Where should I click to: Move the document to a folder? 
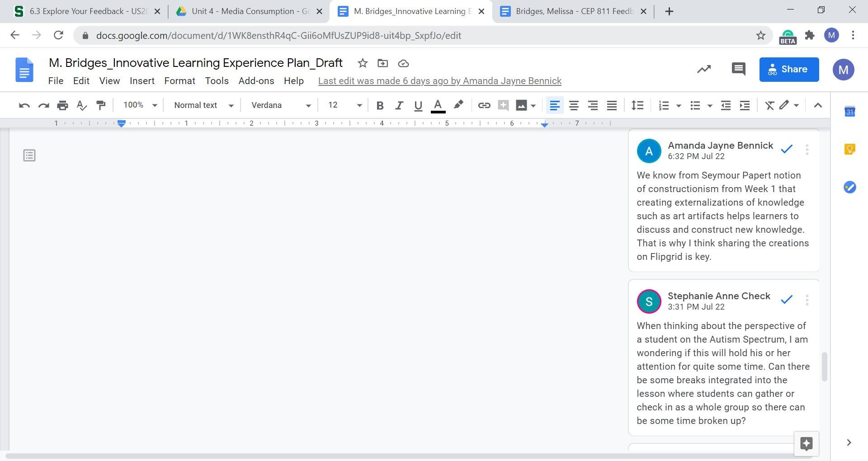(383, 63)
